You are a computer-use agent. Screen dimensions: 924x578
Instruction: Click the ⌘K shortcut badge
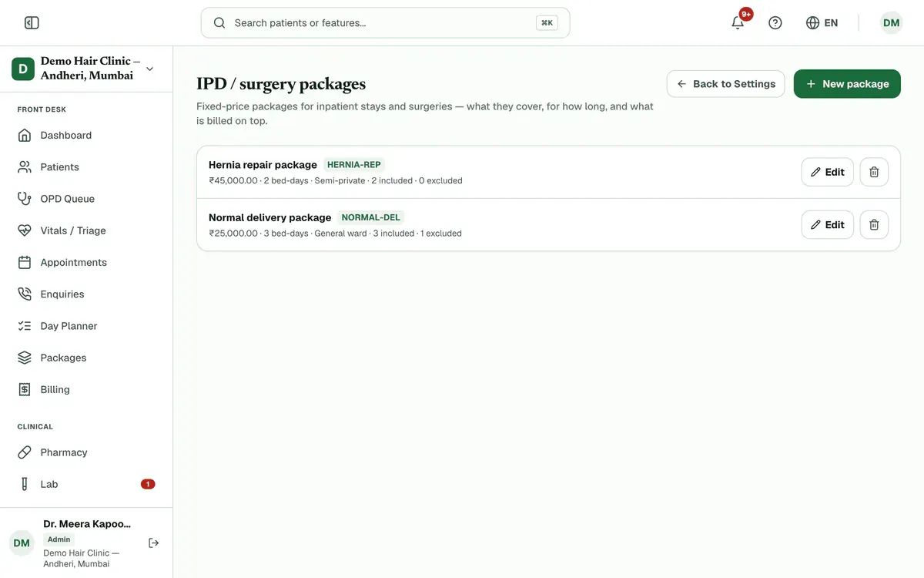click(547, 23)
